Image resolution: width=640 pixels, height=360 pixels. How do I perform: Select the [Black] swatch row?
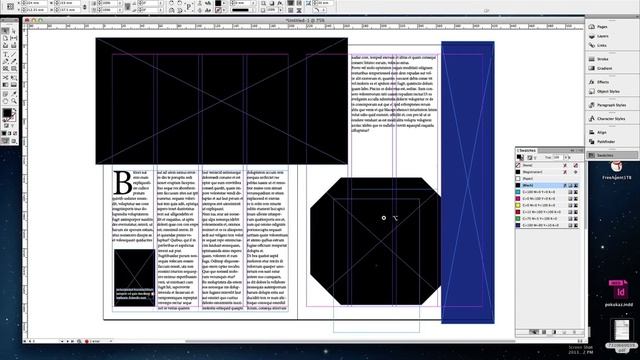(548, 185)
